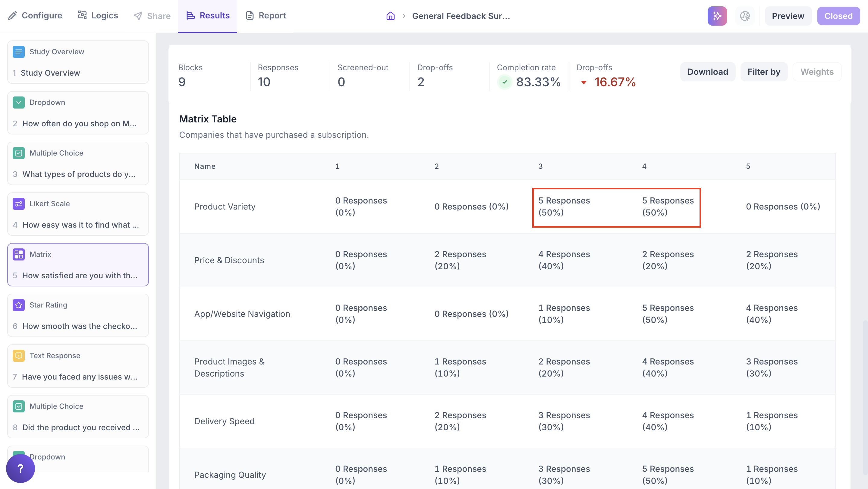
Task: Open the Download options button
Action: coord(707,72)
